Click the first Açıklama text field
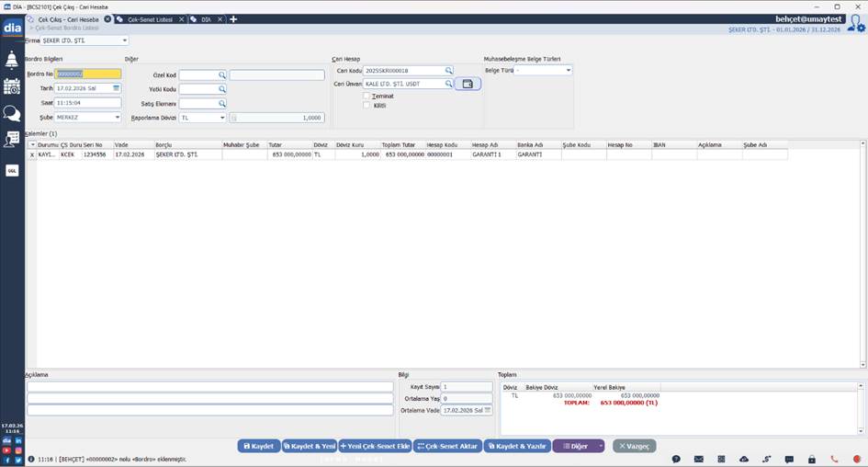Screen dimensions: 868x467 (x=209, y=387)
